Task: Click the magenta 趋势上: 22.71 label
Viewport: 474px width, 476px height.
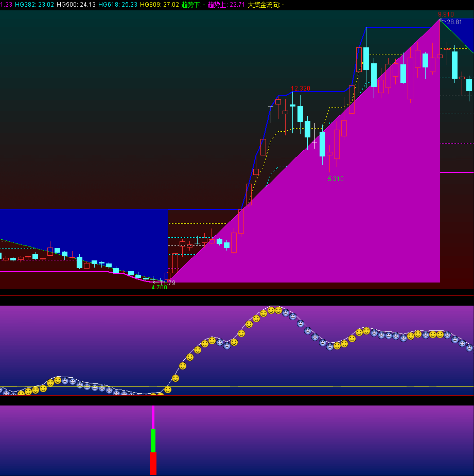Action: tap(226, 5)
